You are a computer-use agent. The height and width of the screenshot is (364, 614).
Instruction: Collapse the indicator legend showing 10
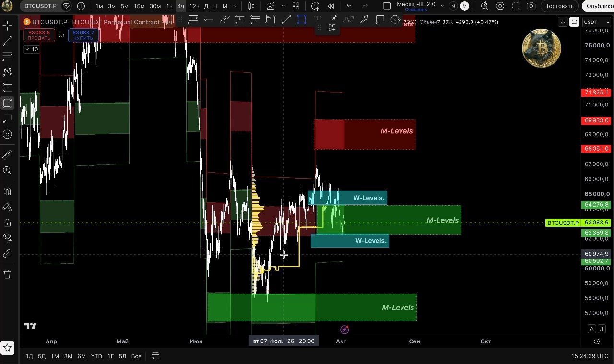coord(31,49)
